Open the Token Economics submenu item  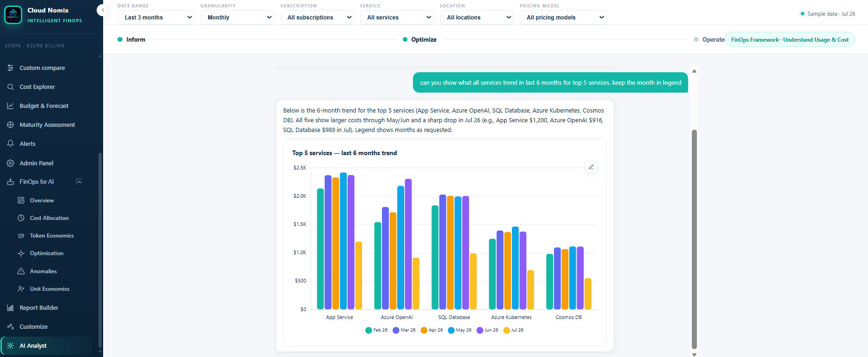(52, 236)
